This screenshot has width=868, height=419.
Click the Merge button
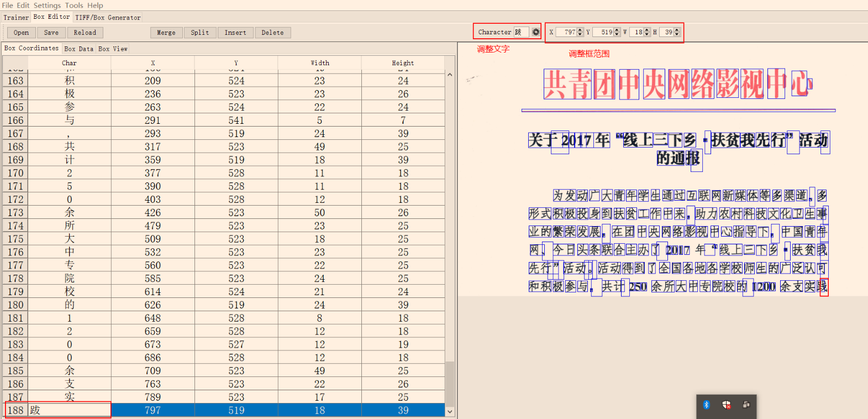pos(166,33)
